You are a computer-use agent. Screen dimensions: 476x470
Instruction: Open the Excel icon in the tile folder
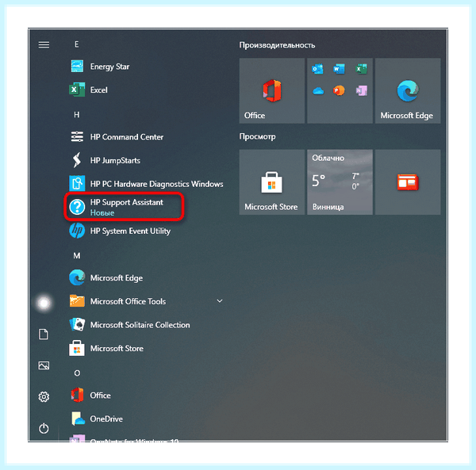[361, 69]
